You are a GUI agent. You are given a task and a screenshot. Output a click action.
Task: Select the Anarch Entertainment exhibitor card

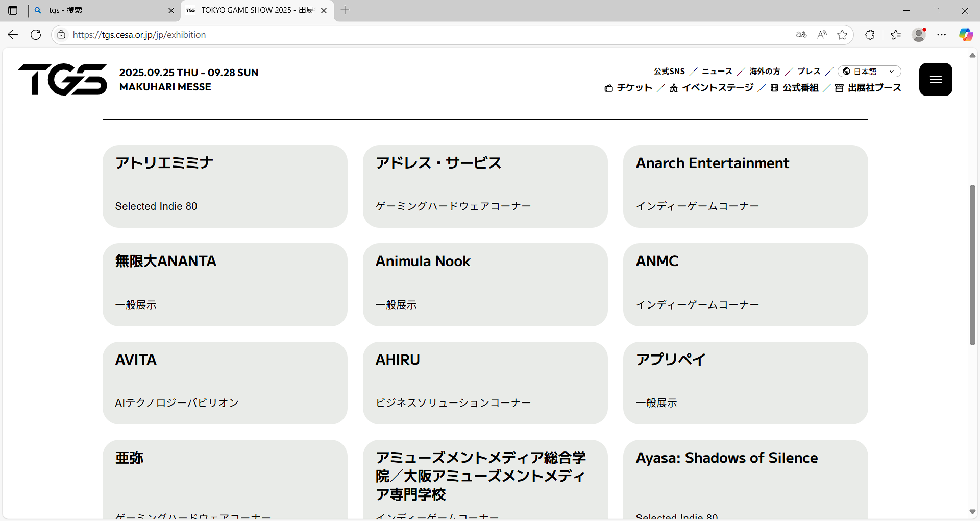point(745,186)
